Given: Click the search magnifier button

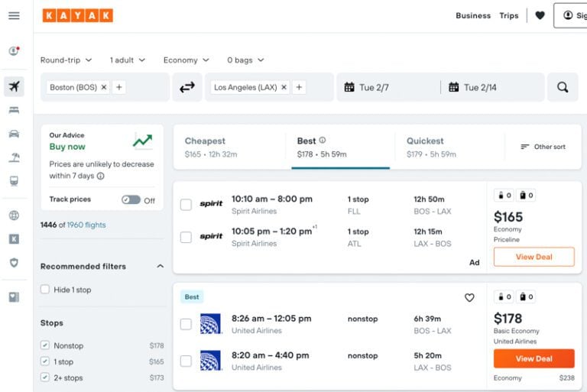Looking at the screenshot, I should coord(563,87).
